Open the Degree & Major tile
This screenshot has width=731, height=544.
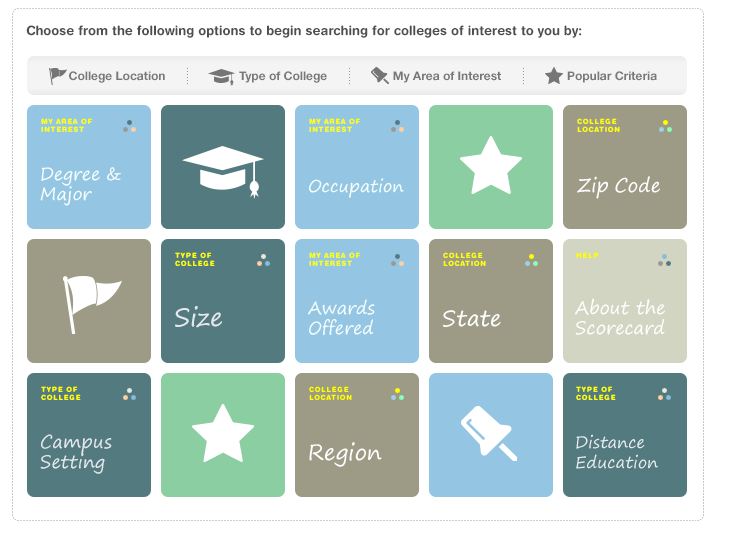(x=89, y=167)
